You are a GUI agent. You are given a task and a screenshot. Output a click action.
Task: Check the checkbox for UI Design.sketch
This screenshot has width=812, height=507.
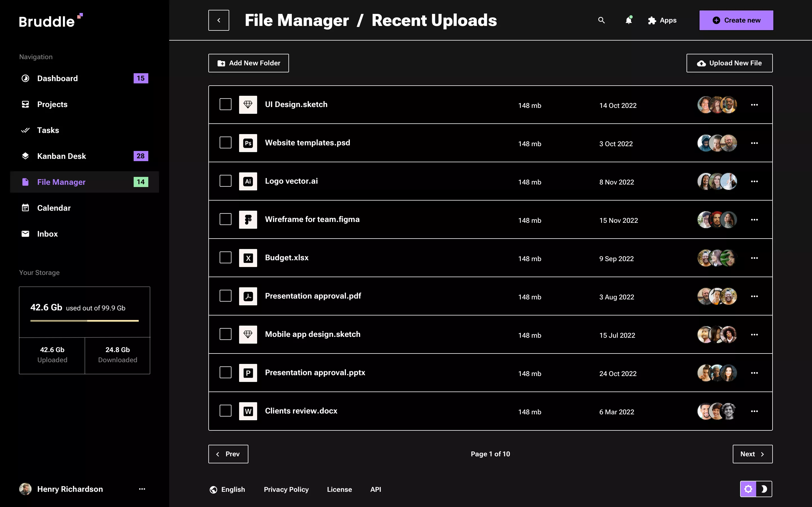point(226,104)
